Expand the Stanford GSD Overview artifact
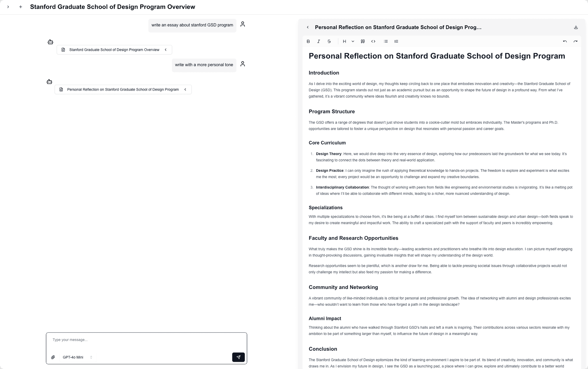 coord(166,50)
